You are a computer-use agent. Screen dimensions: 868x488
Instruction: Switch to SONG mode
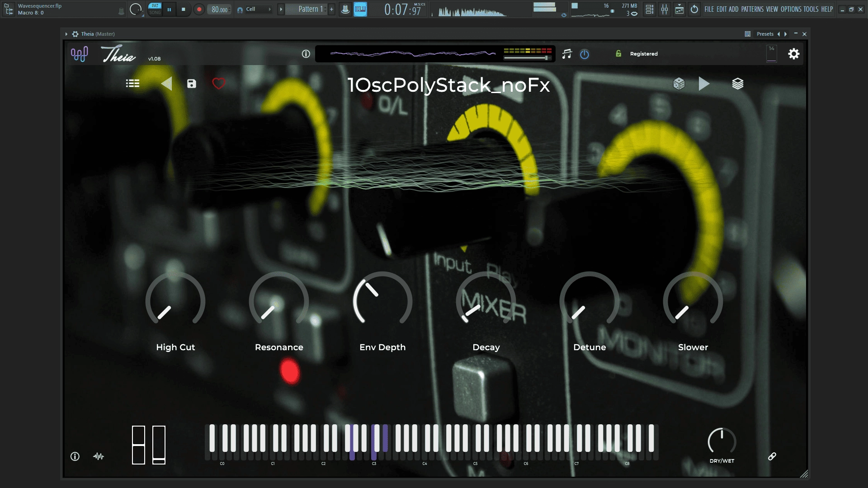155,13
